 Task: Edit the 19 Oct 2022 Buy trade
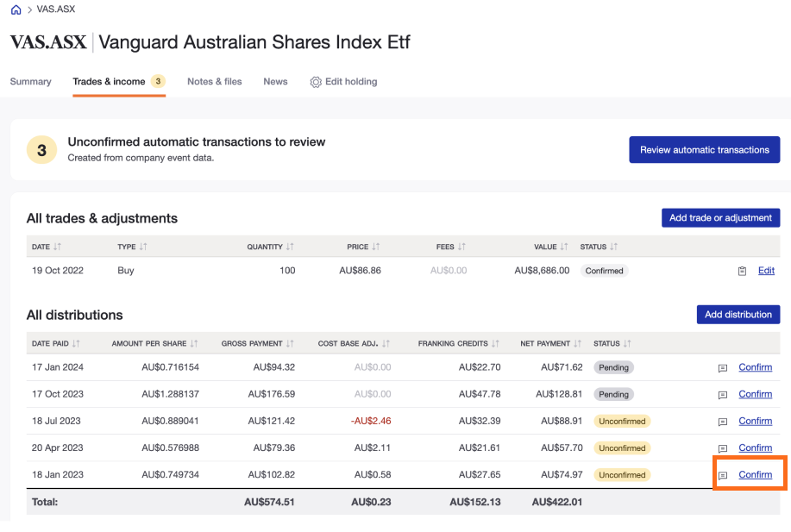tap(766, 271)
